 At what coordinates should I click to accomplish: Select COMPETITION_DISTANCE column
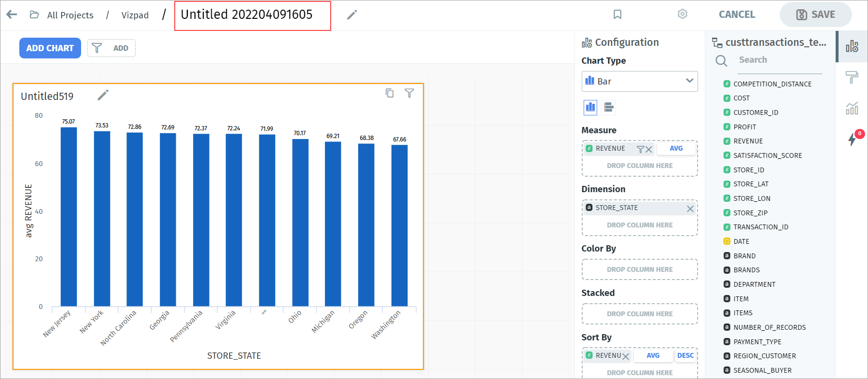772,84
